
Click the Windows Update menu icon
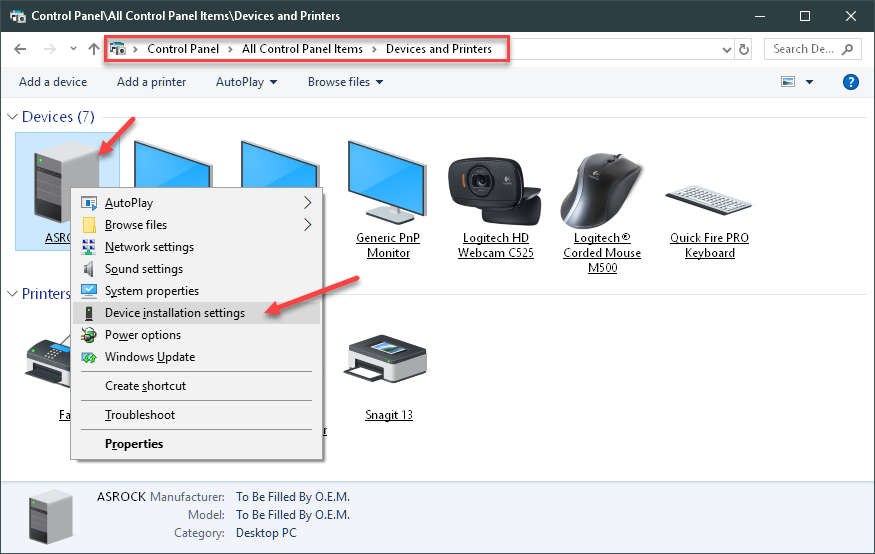pos(89,357)
